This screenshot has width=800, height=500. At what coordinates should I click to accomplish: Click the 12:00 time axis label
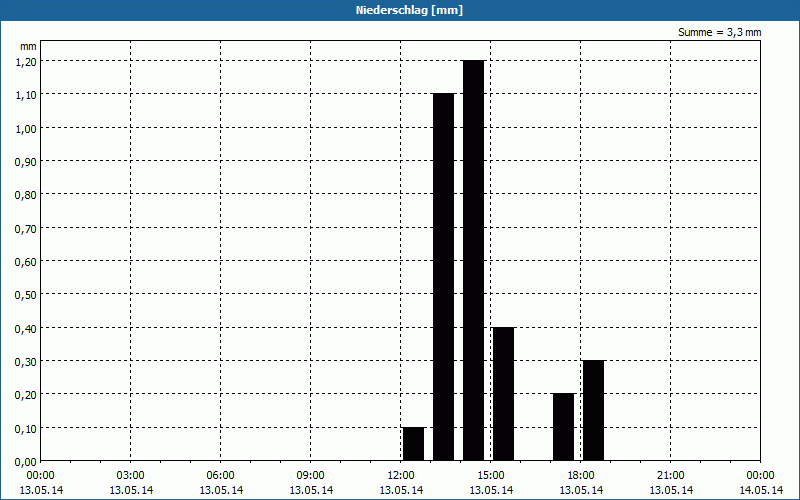click(x=401, y=475)
